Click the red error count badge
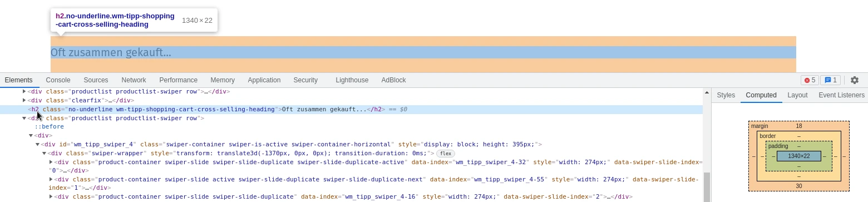The image size is (868, 202). point(810,80)
